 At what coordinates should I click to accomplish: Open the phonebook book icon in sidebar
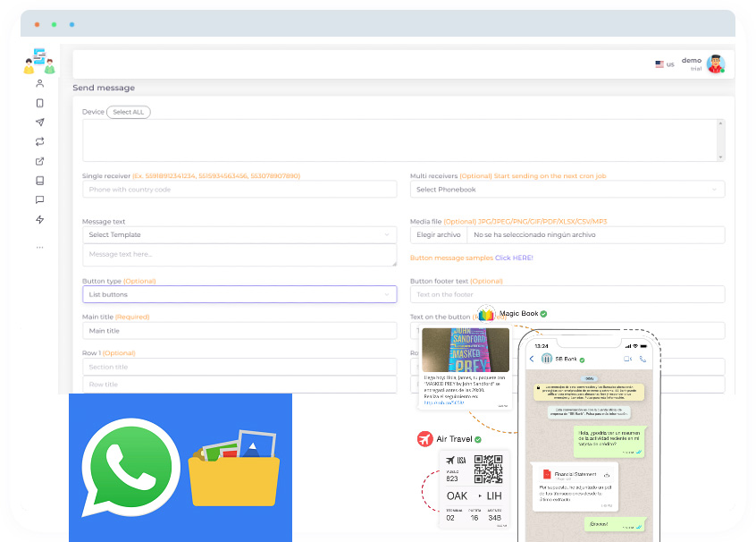tap(39, 181)
